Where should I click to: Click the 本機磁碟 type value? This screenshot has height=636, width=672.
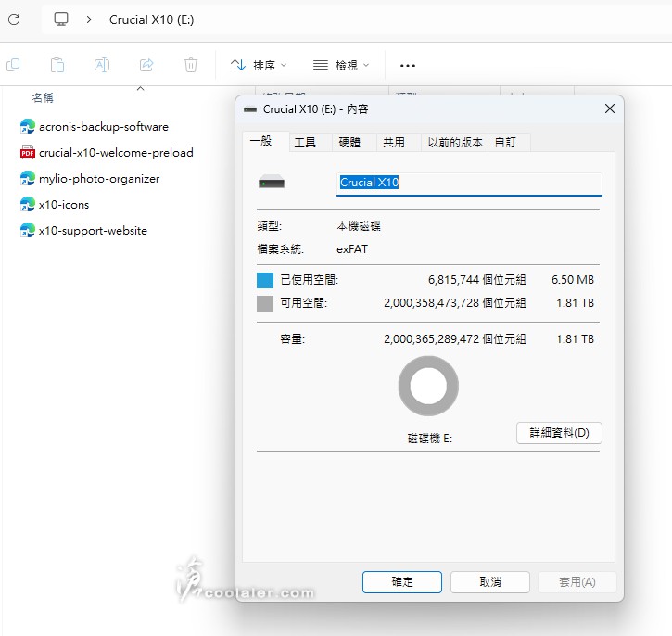coord(359,226)
